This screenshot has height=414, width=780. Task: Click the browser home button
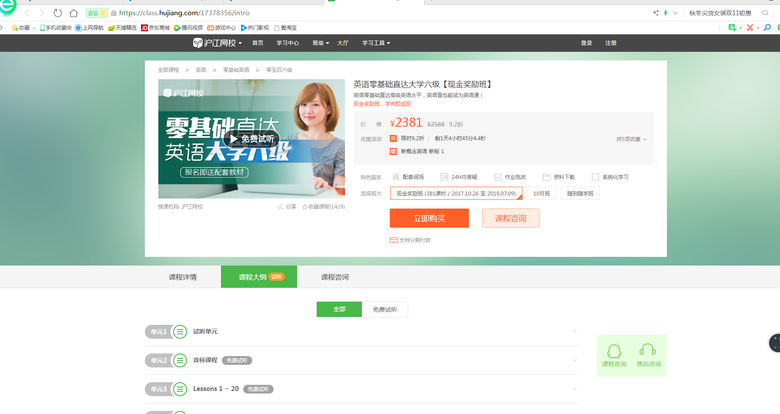click(x=74, y=13)
